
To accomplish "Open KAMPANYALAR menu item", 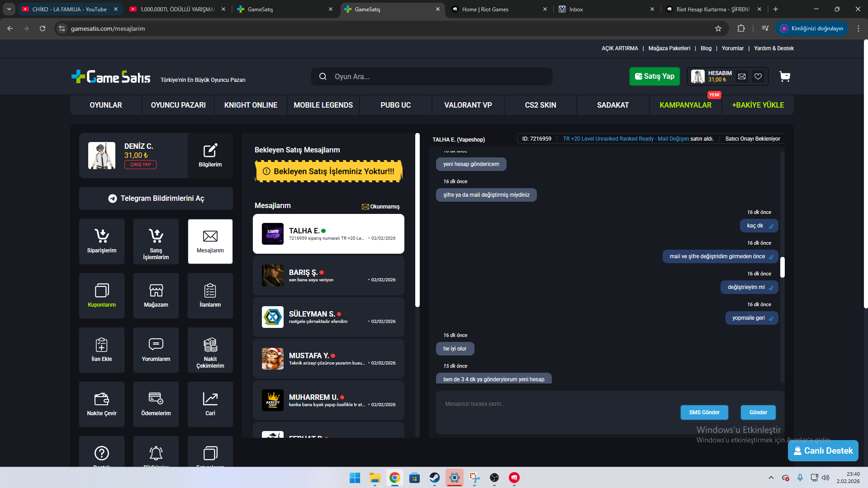I will [685, 105].
